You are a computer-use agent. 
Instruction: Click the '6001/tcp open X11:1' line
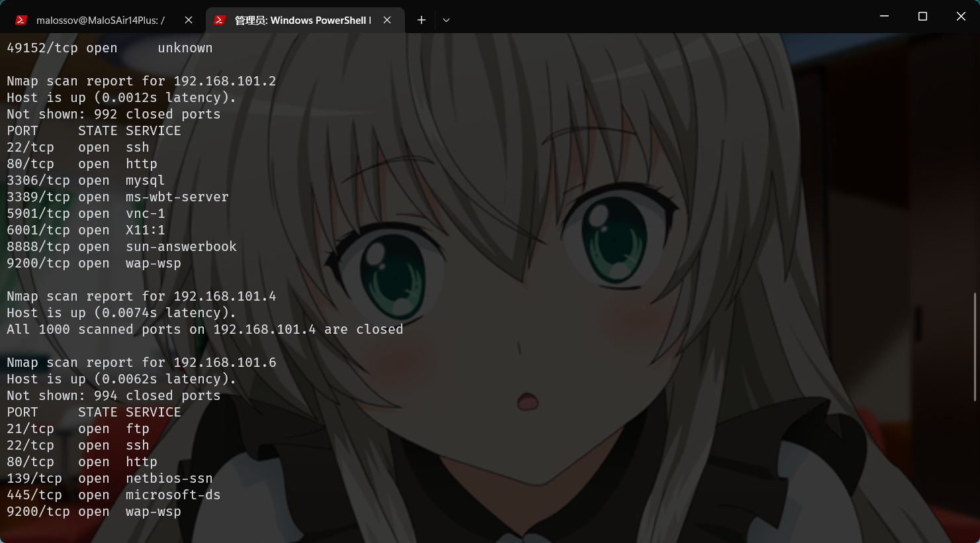86,230
